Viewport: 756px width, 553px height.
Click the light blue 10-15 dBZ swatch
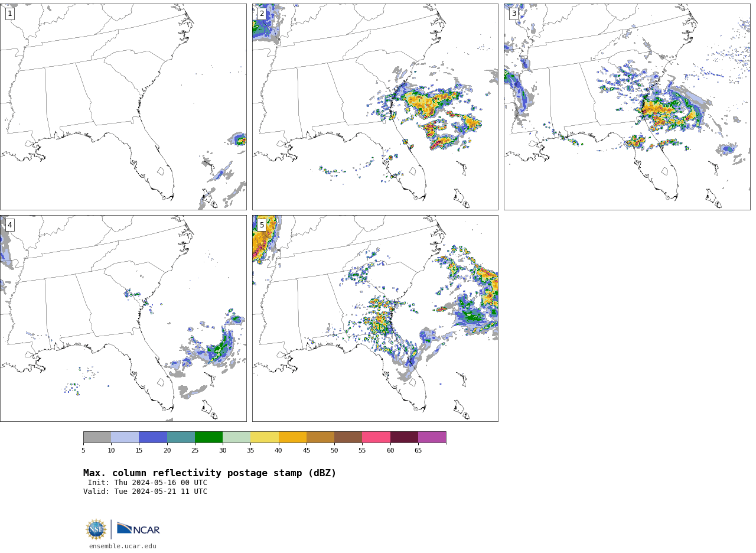click(x=125, y=437)
